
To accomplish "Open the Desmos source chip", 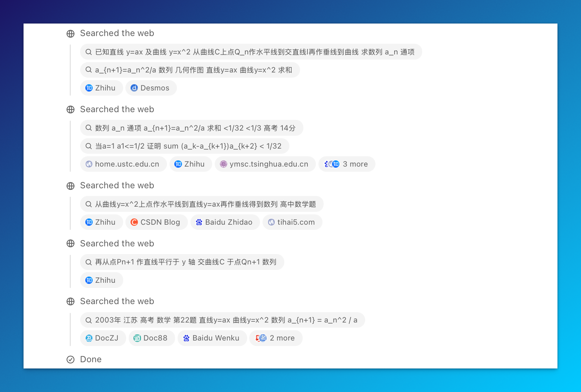I will (151, 88).
